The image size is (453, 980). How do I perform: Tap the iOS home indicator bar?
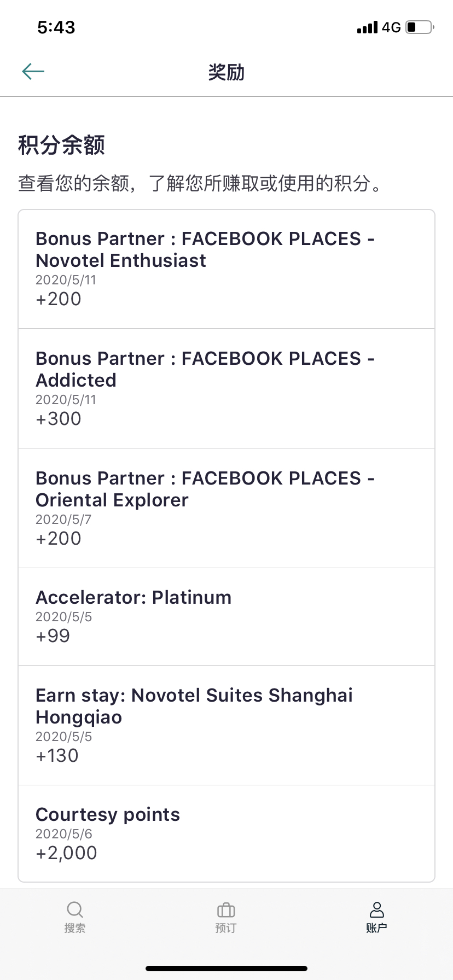point(226,968)
